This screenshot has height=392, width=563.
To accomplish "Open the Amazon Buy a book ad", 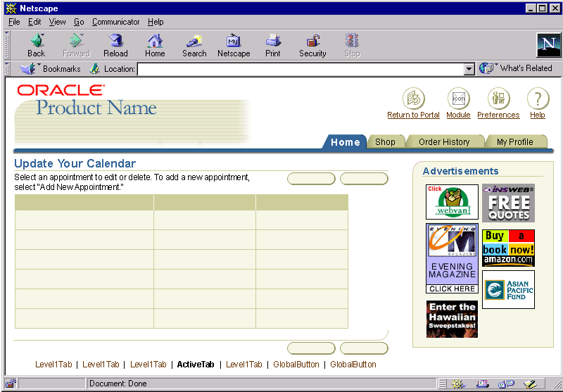I will tap(508, 248).
